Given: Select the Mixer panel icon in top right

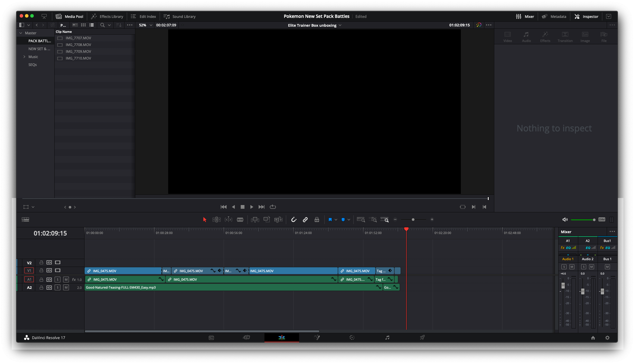Looking at the screenshot, I should click(519, 16).
